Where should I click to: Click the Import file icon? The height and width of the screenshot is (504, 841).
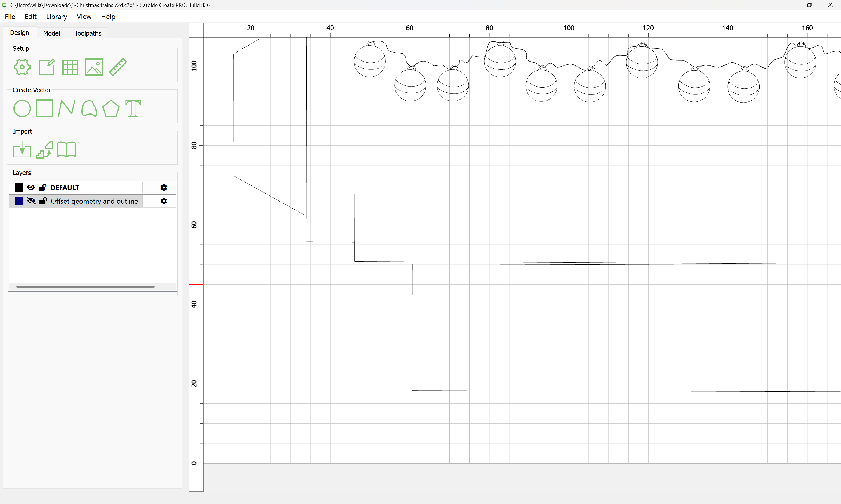[22, 150]
